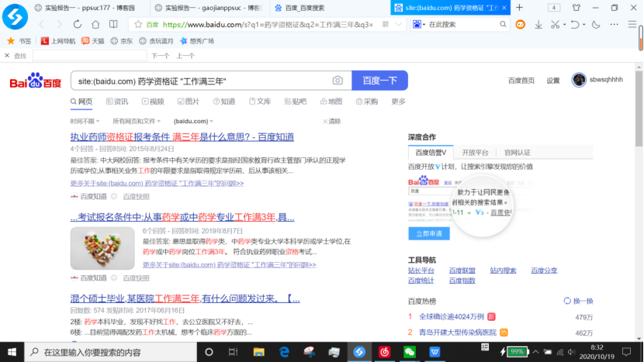Screen dimensions: 644x362
Task: Select the scissors screenshot tool
Action: coord(555,25)
